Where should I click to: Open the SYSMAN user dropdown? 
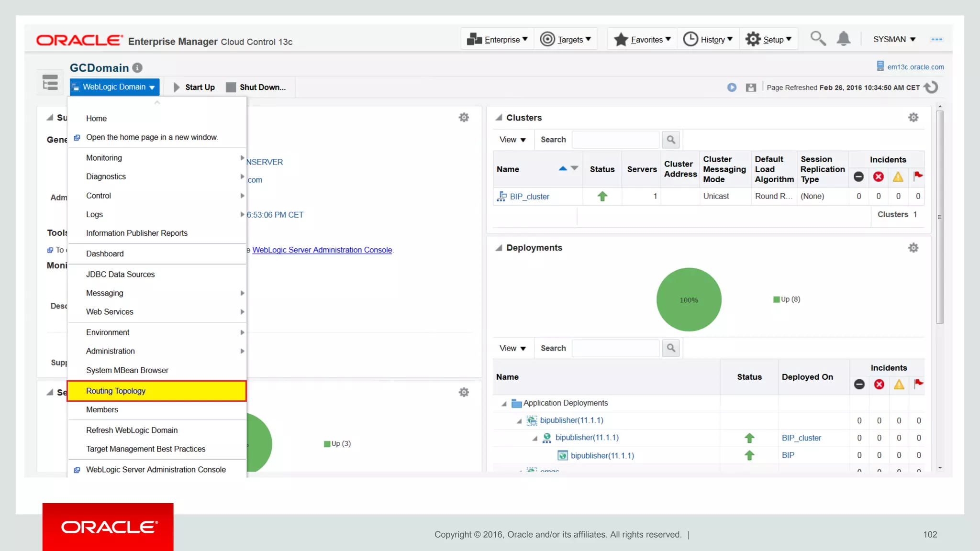(894, 39)
